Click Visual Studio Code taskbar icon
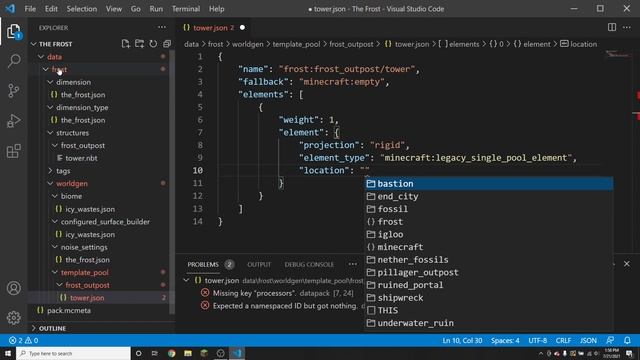This screenshot has width=640, height=360. click(x=237, y=353)
